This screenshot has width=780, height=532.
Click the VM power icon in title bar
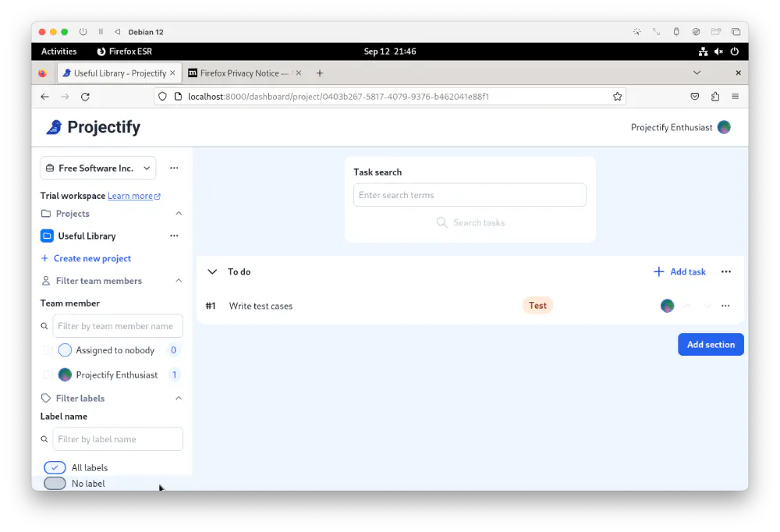click(83, 32)
